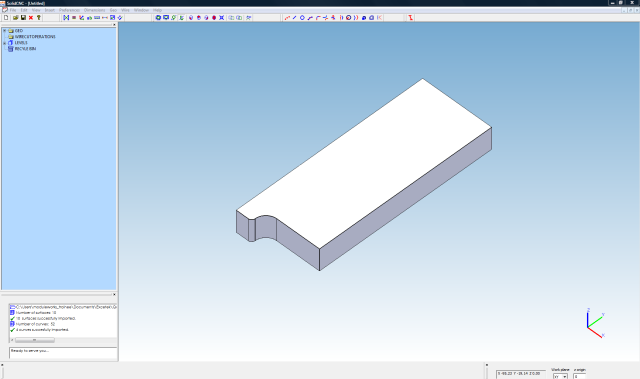Click the red X delete icon
Screen dimensions: 640x379
click(31, 18)
